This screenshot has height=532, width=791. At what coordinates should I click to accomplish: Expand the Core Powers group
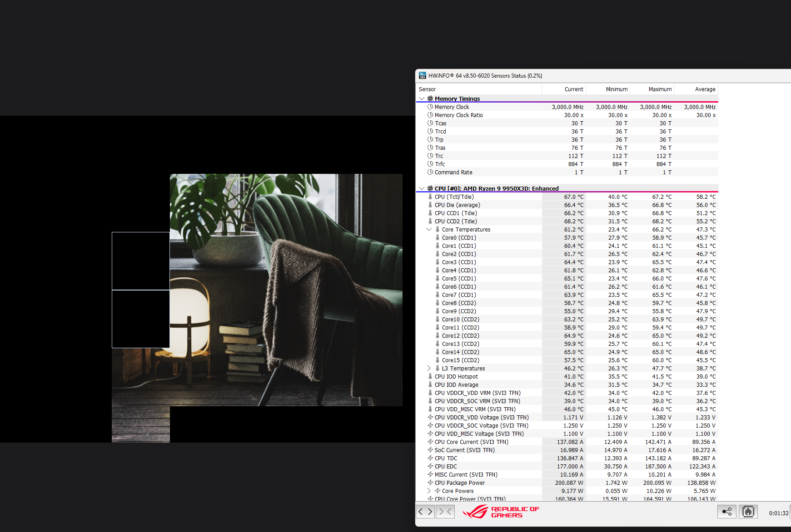click(429, 491)
